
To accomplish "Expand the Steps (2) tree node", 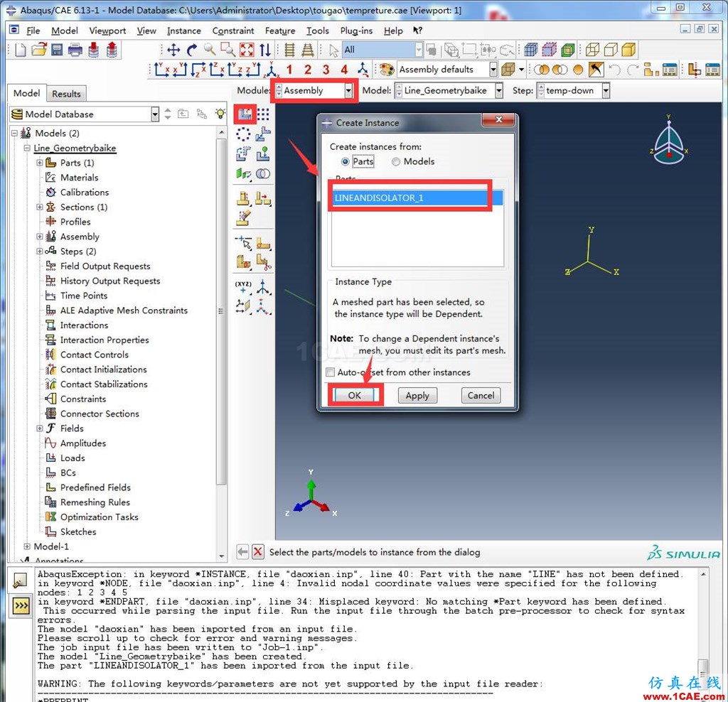I will click(x=40, y=251).
